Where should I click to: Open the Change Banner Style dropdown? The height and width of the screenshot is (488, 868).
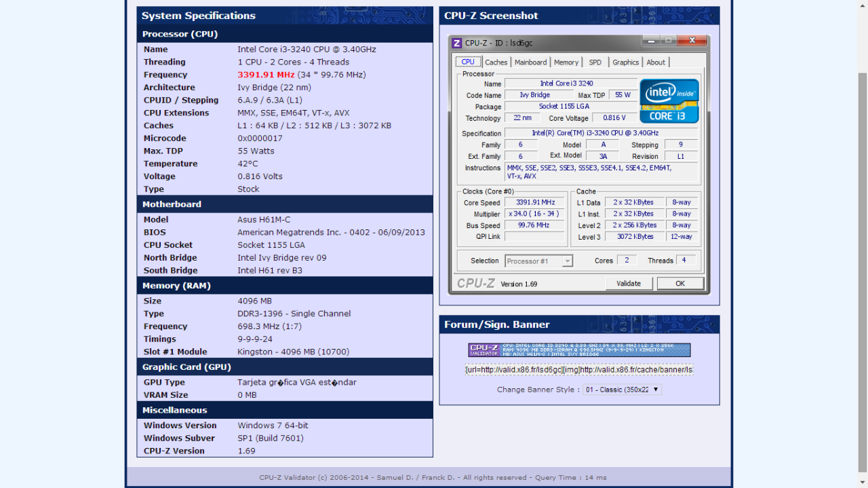[x=622, y=390]
